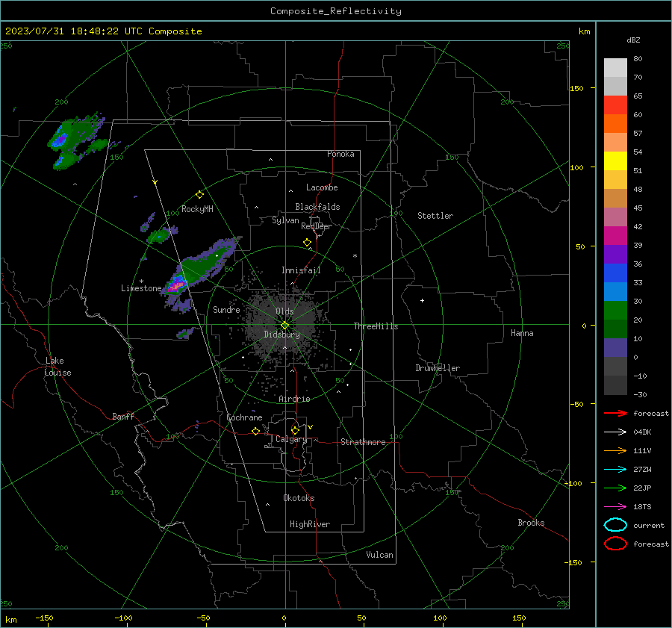Screen dimensions: 672x628
Task: Click the Lacombe city label
Action: coord(322,187)
